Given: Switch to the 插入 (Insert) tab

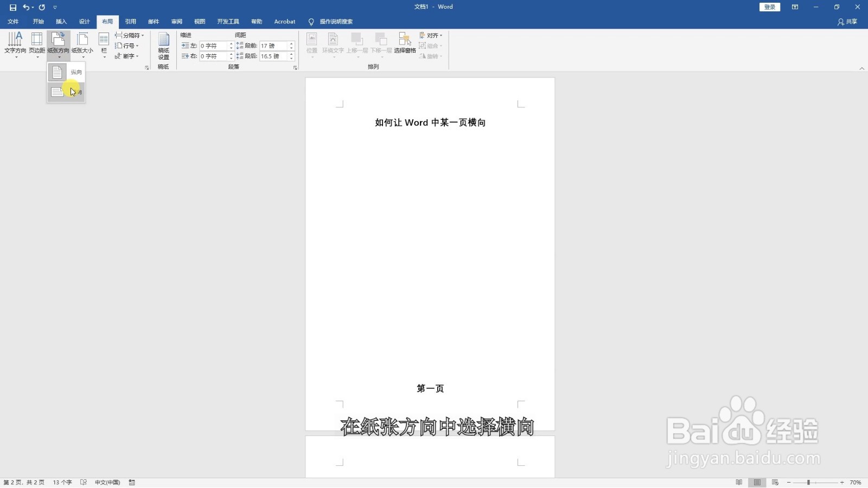Looking at the screenshot, I should 61,22.
